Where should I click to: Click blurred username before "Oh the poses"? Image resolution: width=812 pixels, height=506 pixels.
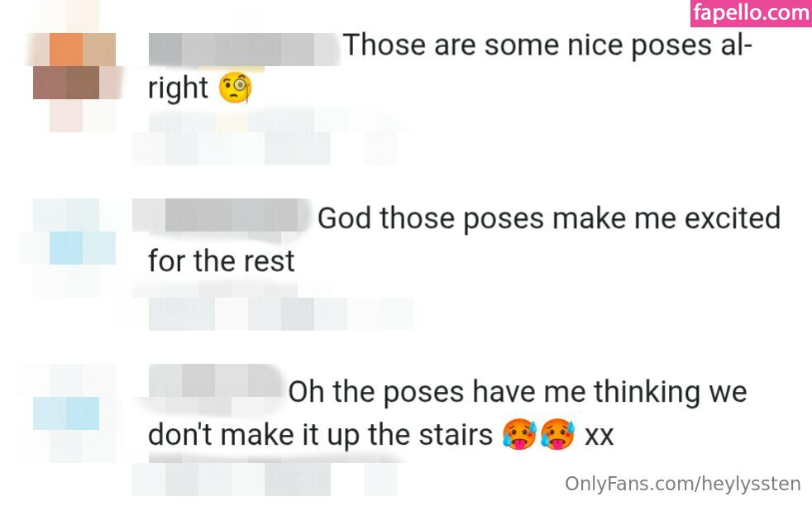pyautogui.click(x=215, y=388)
